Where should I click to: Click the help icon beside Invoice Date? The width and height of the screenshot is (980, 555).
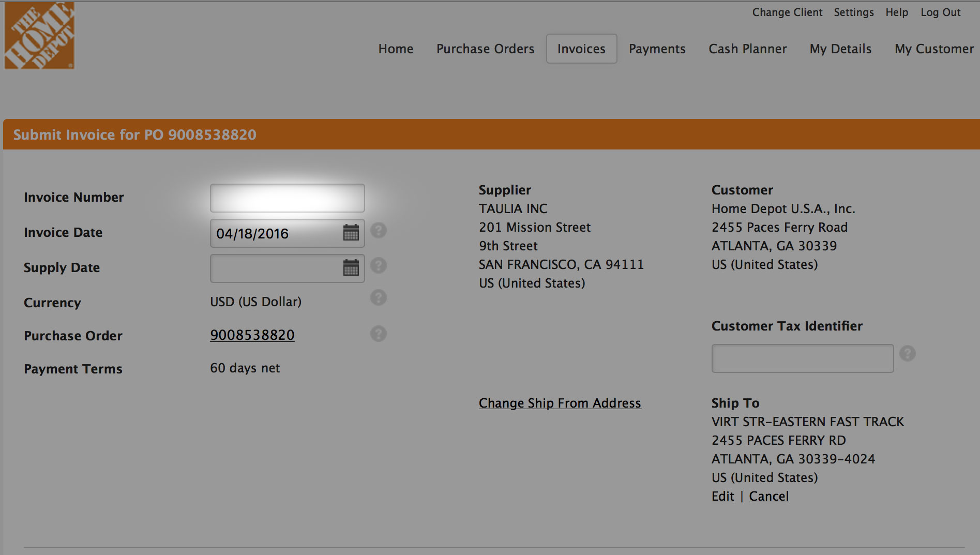point(378,231)
